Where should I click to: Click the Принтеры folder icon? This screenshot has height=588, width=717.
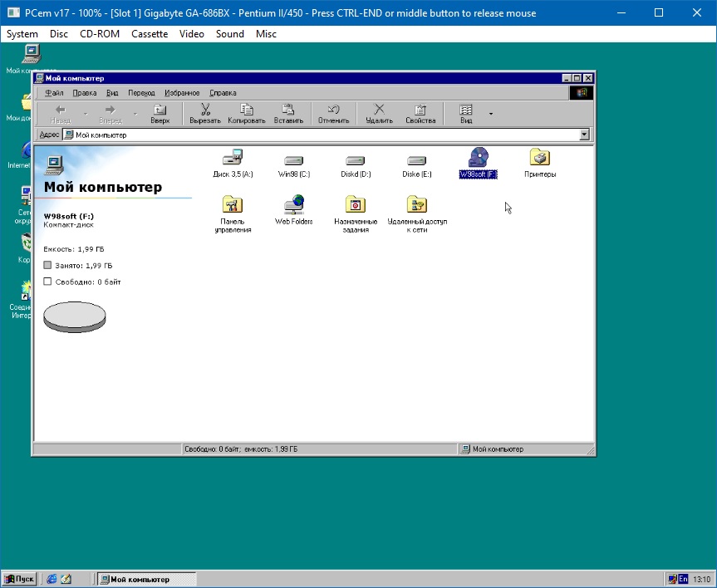(540, 158)
